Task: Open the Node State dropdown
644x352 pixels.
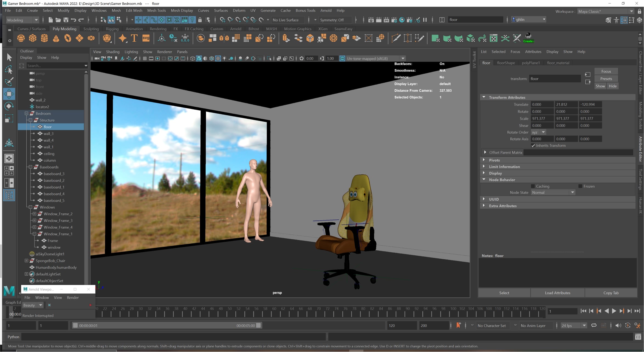Action: [553, 192]
